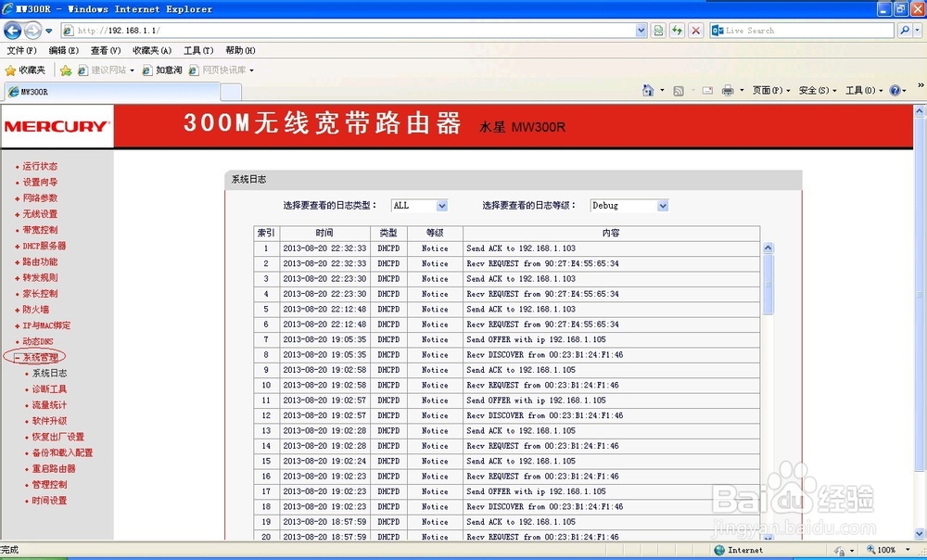The image size is (927, 560).
Task: Open the 查看(V) menu
Action: [x=104, y=50]
